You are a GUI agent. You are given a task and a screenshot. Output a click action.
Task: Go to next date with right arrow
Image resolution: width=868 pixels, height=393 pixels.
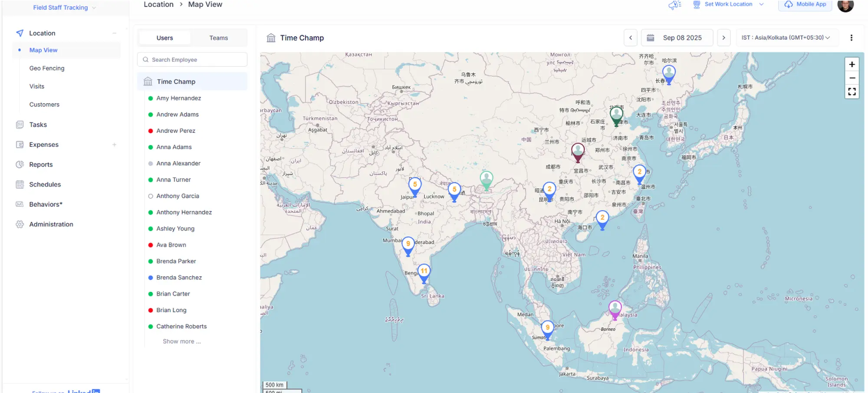pyautogui.click(x=723, y=38)
